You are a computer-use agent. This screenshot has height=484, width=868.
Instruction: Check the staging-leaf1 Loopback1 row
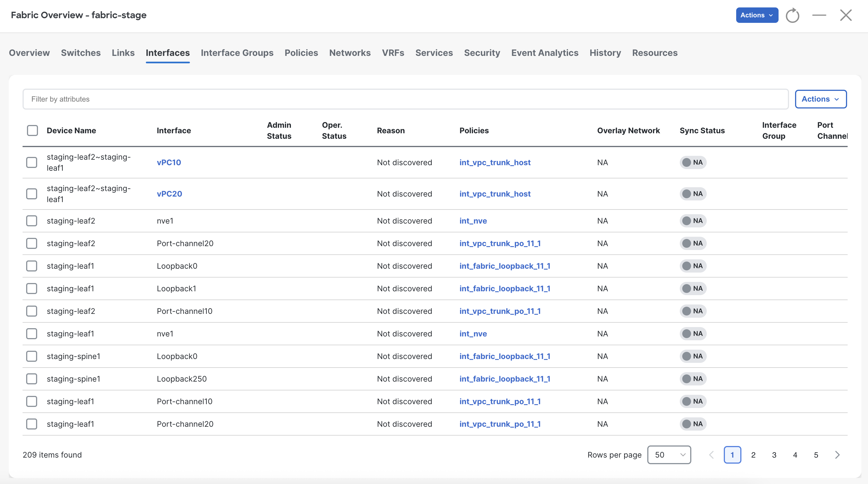pyautogui.click(x=32, y=289)
